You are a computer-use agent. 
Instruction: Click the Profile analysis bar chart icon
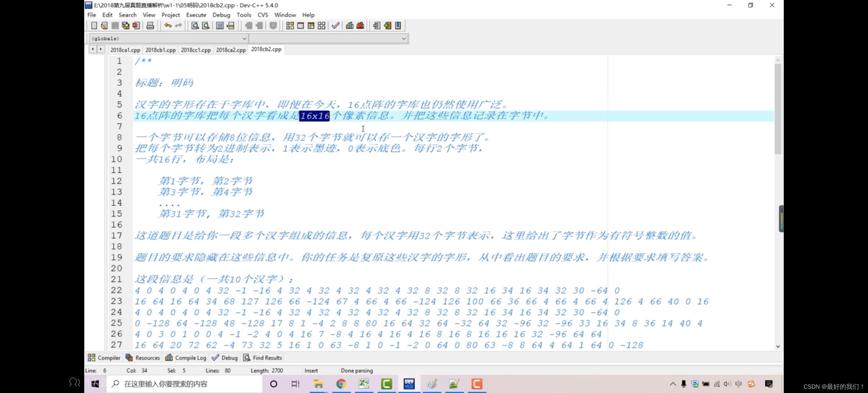click(350, 26)
